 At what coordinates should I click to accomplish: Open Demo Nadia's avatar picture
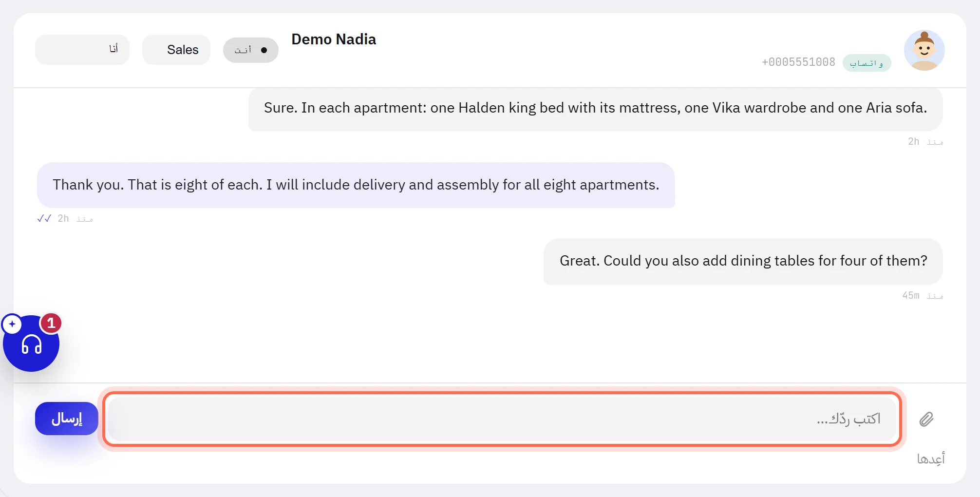coord(924,50)
